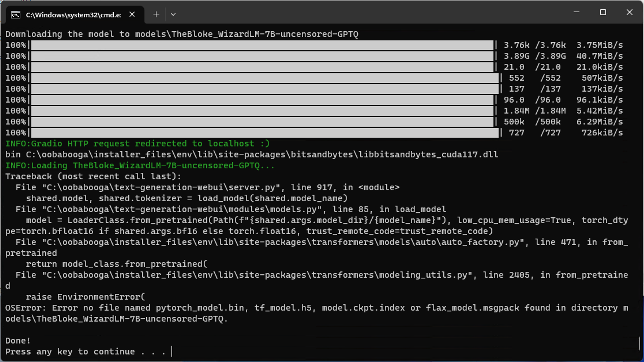644x362 pixels.
Task: Click the blinking text cursor after the continue prompt
Action: (171, 351)
